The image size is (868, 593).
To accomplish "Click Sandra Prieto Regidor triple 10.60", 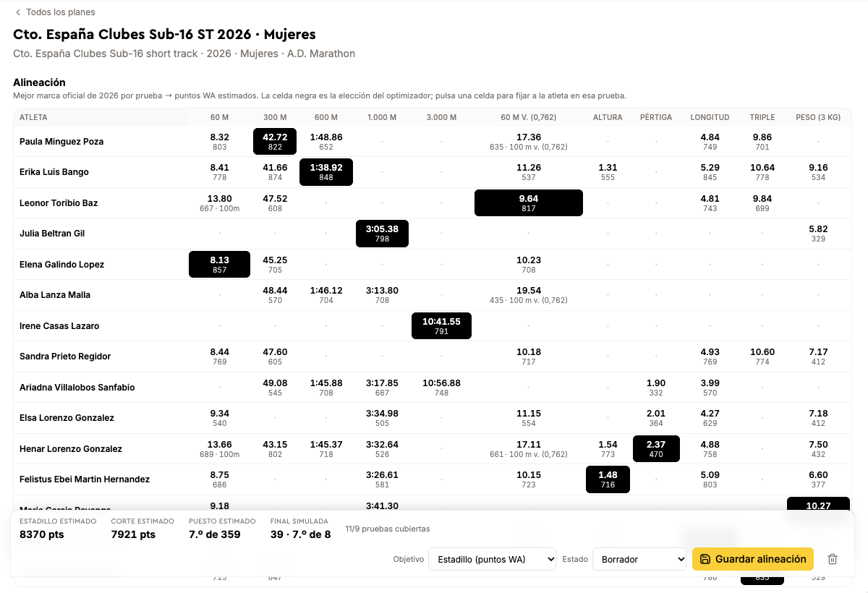I will (762, 357).
